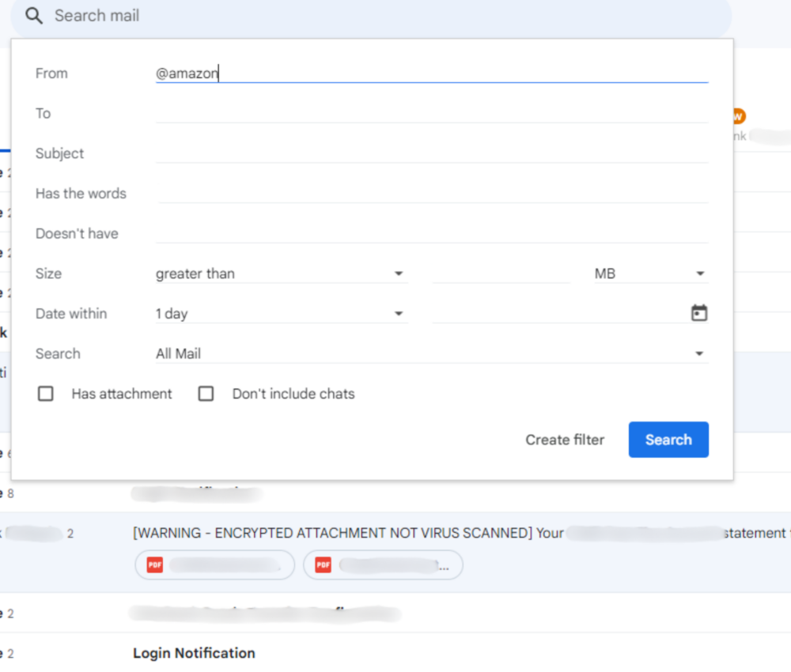Click the MB unit dropdown arrow icon
Screen dimensions: 791x672
tap(699, 273)
